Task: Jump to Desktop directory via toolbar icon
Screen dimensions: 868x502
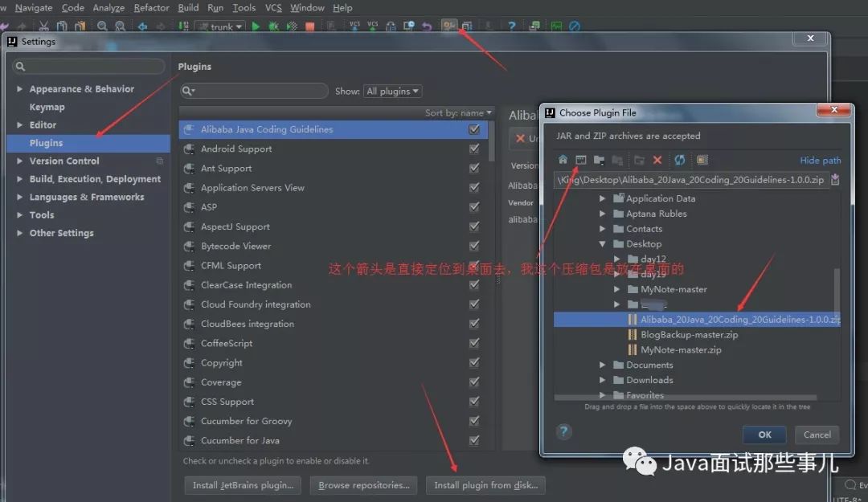Action: point(581,160)
